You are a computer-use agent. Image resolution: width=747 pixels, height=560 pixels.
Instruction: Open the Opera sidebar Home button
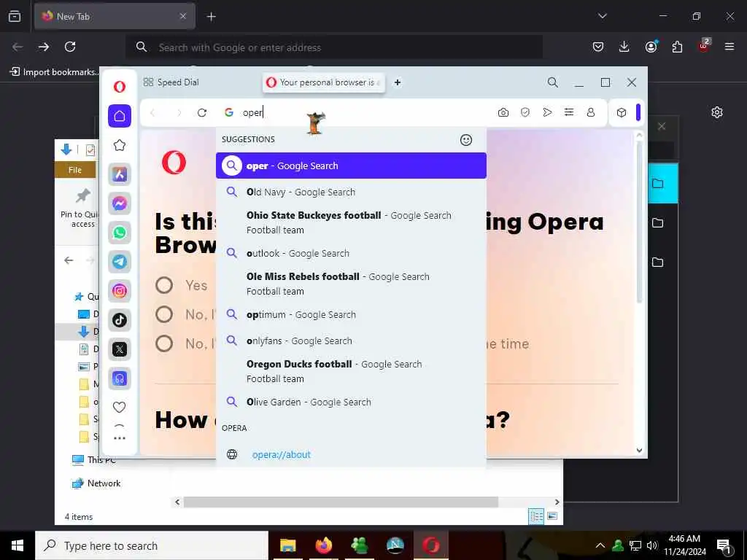[120, 116]
